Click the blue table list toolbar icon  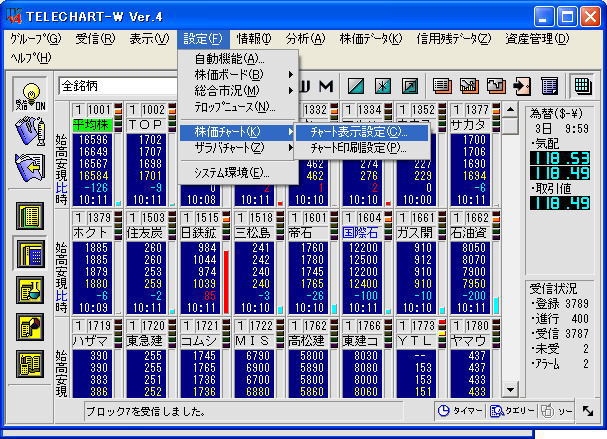pyautogui.click(x=549, y=86)
